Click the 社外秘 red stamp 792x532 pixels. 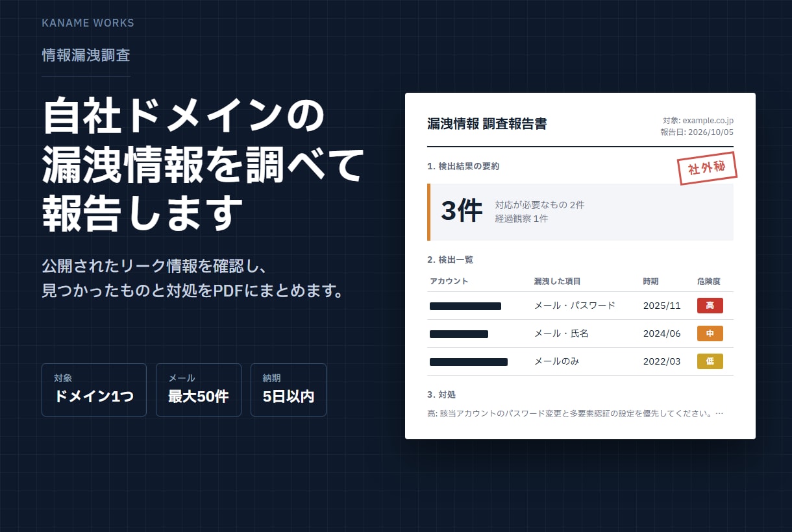pyautogui.click(x=708, y=169)
